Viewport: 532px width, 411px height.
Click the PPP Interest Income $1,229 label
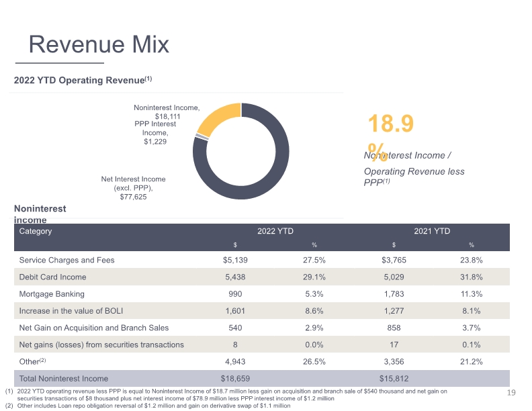pyautogui.click(x=155, y=132)
